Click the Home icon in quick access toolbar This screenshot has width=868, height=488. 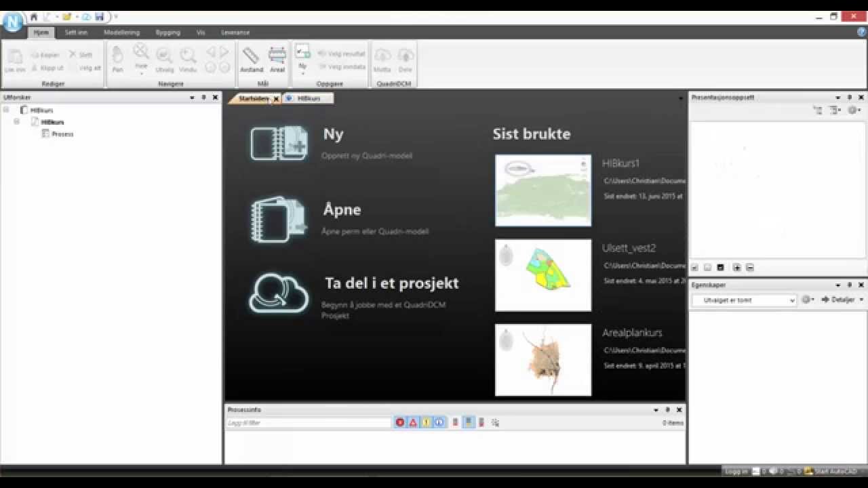pyautogui.click(x=34, y=17)
